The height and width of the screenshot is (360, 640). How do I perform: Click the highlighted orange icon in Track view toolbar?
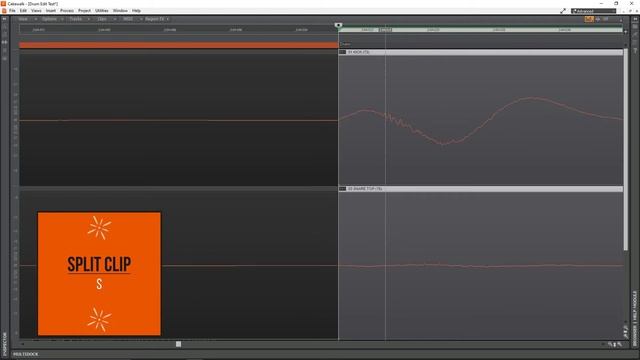(589, 19)
